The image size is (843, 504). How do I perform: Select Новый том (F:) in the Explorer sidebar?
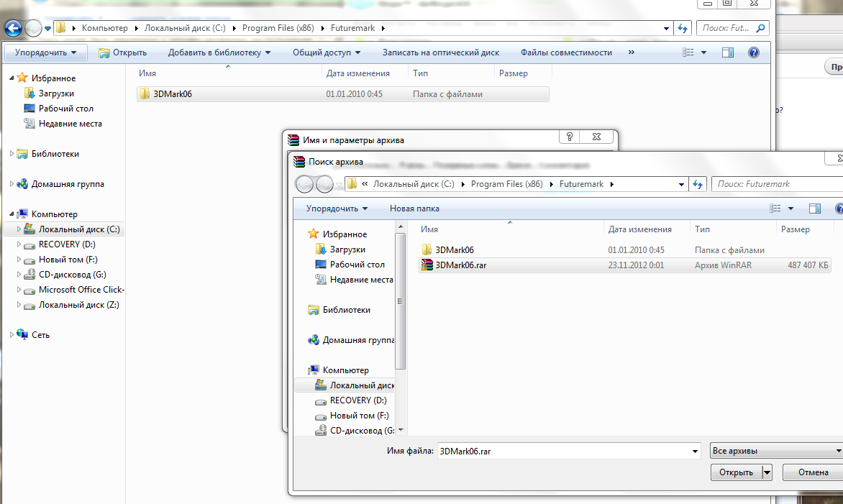click(x=68, y=259)
